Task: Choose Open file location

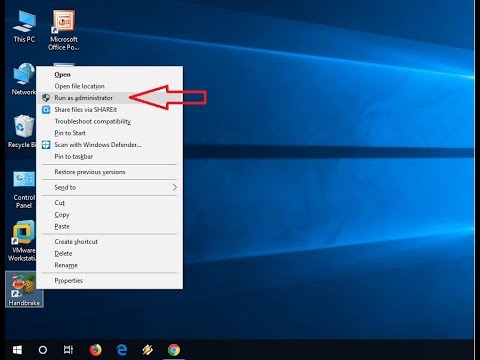Action: click(x=109, y=86)
